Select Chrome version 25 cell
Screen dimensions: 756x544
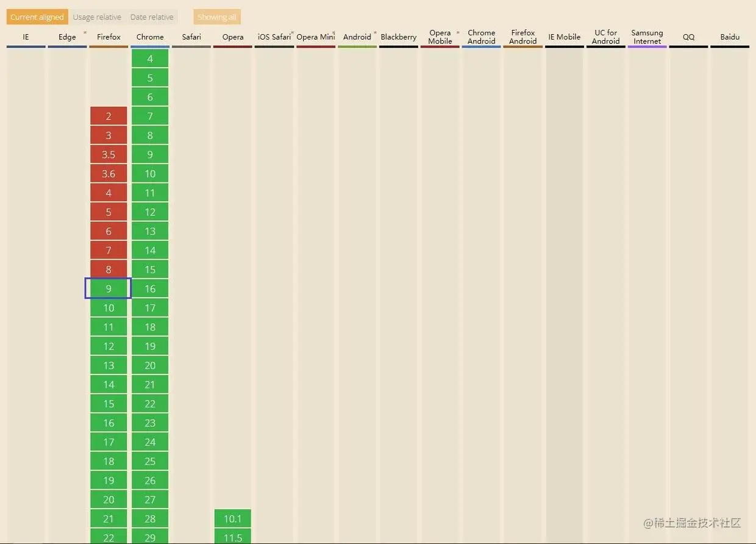150,461
